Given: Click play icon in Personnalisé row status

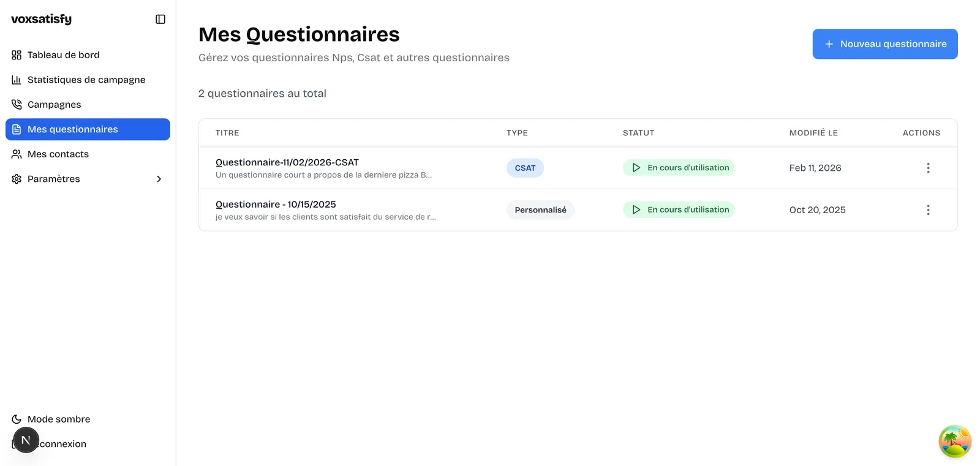Looking at the screenshot, I should tap(636, 209).
